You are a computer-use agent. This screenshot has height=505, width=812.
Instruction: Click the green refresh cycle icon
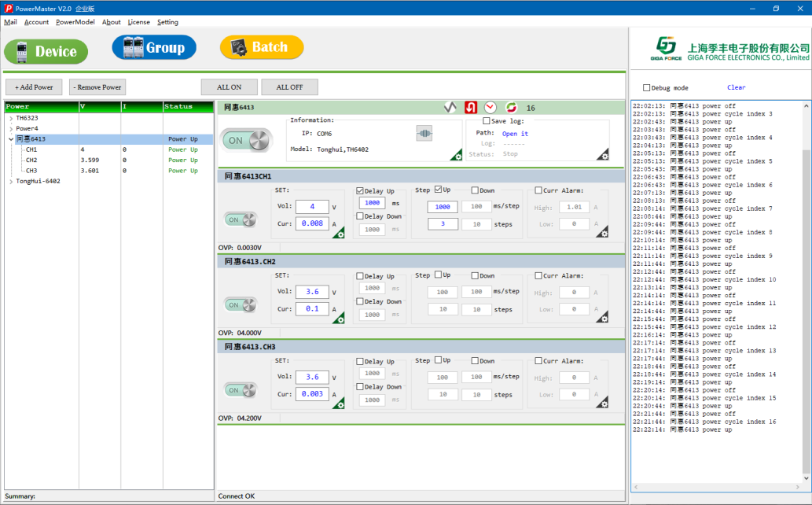click(511, 107)
